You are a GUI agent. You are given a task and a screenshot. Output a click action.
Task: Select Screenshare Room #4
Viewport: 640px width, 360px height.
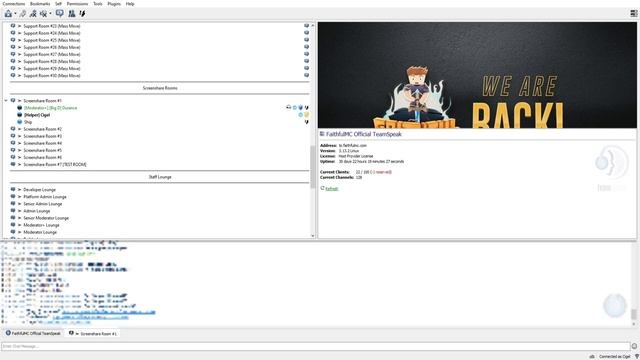click(x=42, y=143)
